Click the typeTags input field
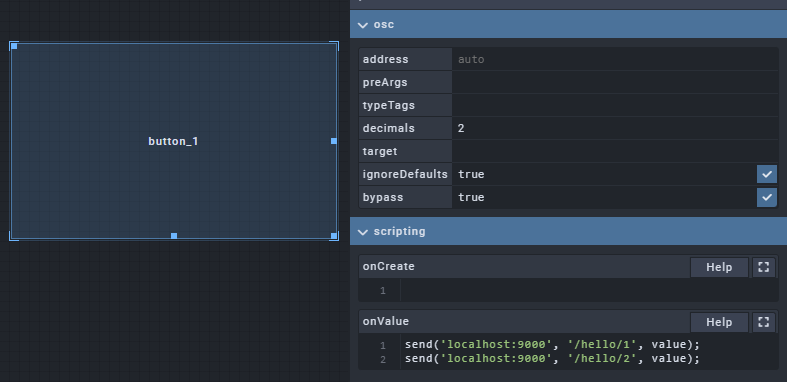787x382 pixels. (x=615, y=105)
